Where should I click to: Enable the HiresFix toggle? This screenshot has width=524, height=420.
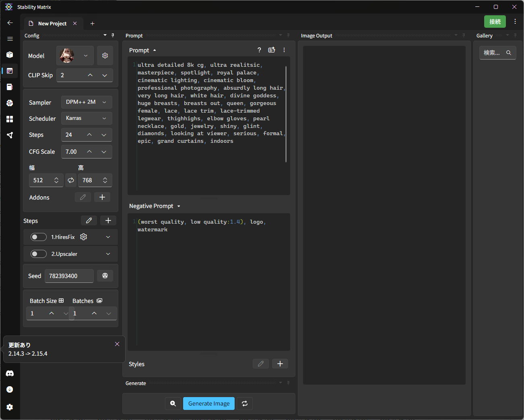[39, 237]
